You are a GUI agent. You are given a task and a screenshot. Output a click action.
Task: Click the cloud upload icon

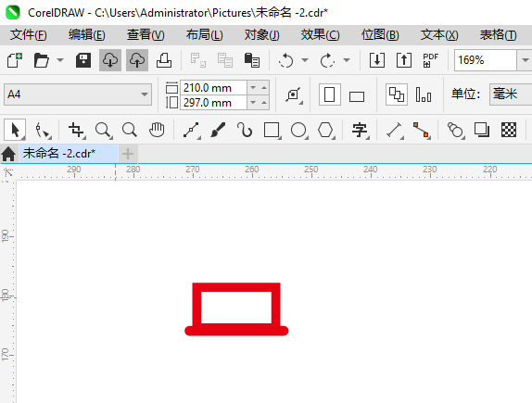point(137,60)
